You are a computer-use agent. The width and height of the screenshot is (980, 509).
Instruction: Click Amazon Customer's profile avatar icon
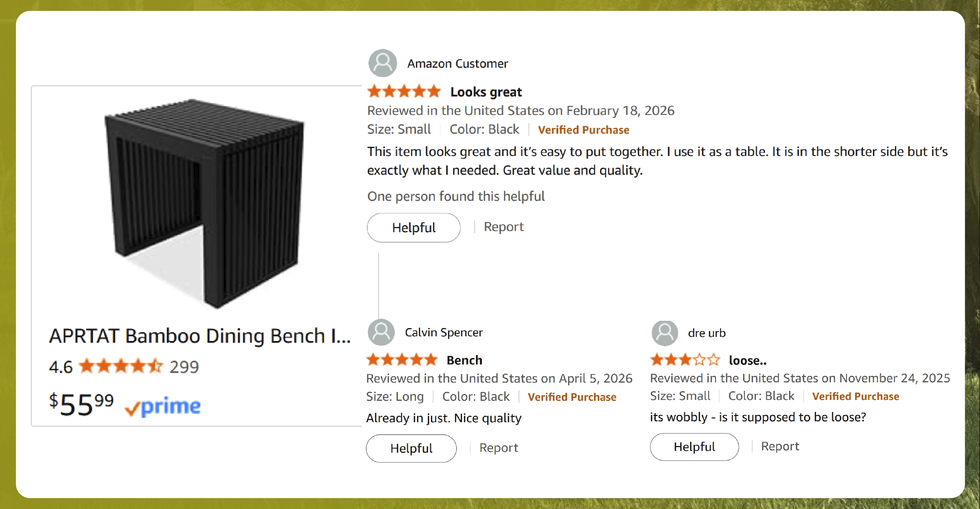pos(382,63)
